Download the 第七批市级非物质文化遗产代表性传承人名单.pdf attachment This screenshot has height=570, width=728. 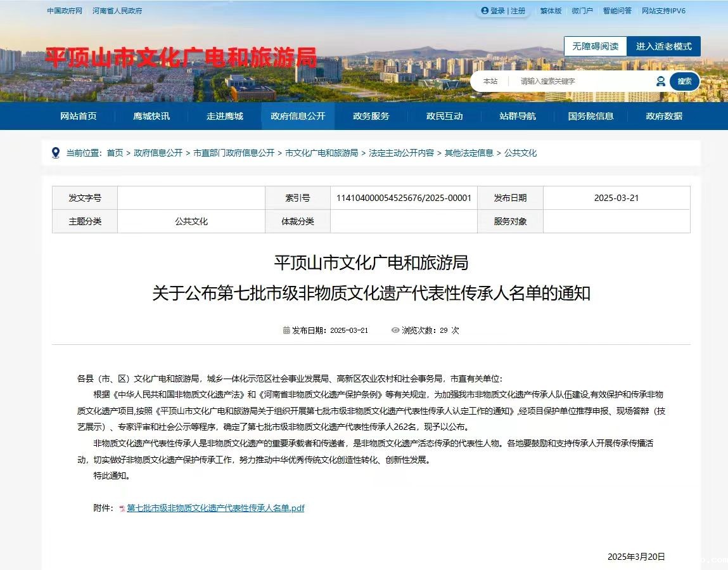pyautogui.click(x=215, y=507)
